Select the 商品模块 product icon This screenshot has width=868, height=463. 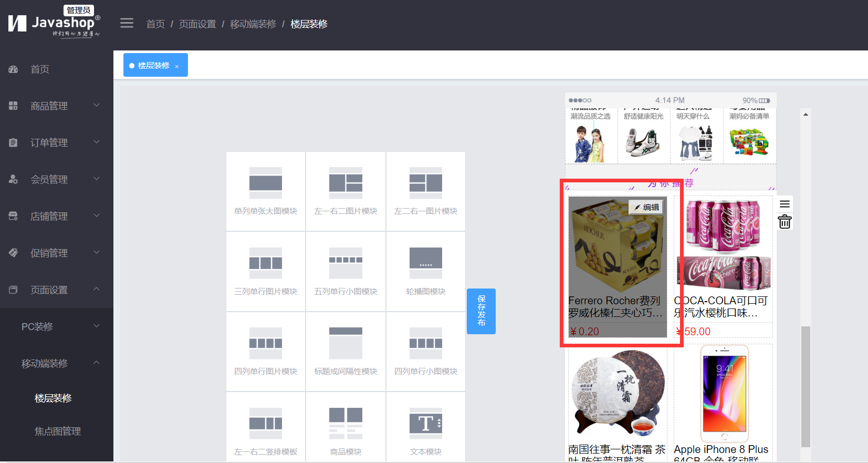click(x=346, y=423)
